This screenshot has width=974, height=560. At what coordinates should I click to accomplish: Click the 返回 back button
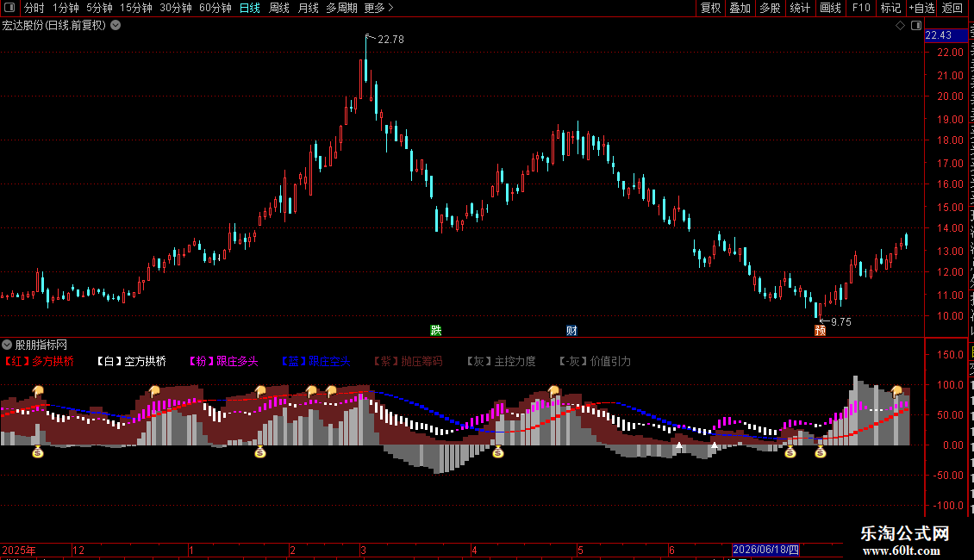point(952,8)
